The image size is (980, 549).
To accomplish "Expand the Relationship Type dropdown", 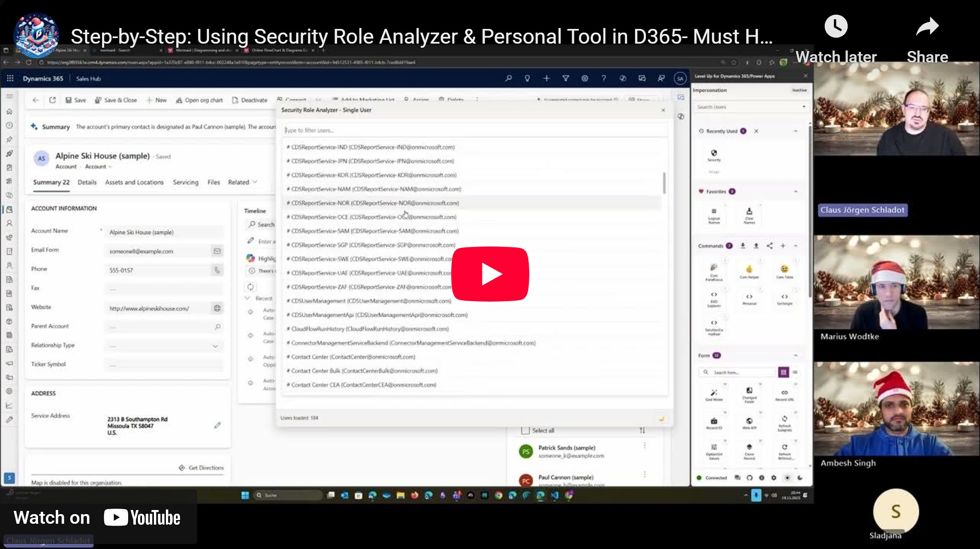I will (x=215, y=346).
